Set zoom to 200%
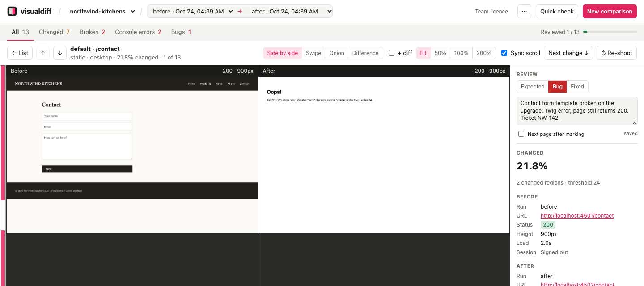This screenshot has height=286, width=644. (484, 53)
